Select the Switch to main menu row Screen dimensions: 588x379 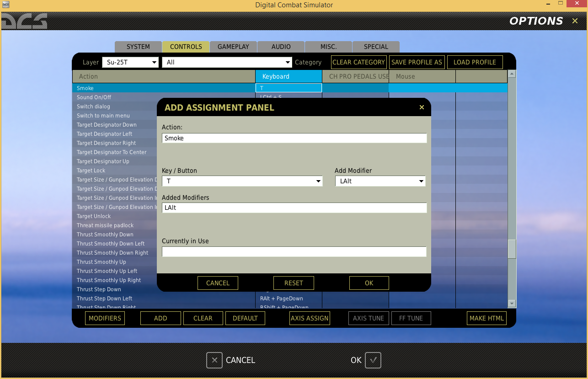coord(114,116)
